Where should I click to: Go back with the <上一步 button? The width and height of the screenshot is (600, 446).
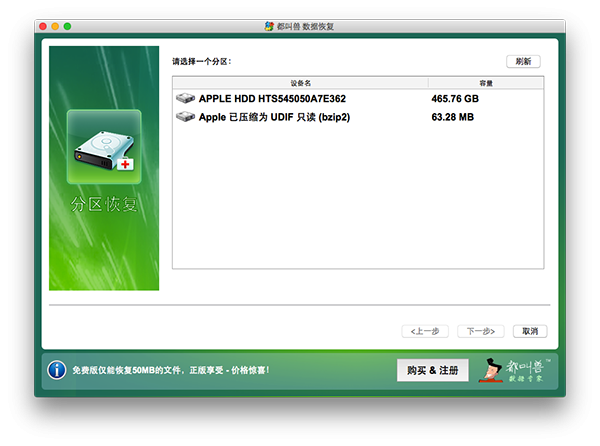(x=425, y=331)
